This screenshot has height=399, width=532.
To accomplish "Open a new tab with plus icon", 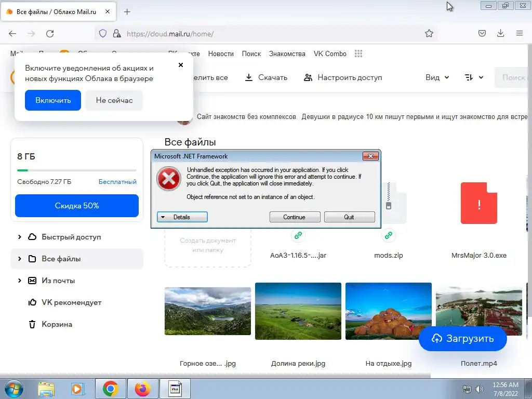I will point(127,12).
